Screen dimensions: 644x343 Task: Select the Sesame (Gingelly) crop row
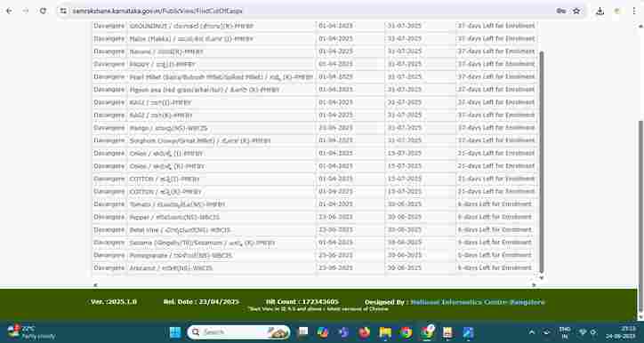pyautogui.click(x=315, y=243)
